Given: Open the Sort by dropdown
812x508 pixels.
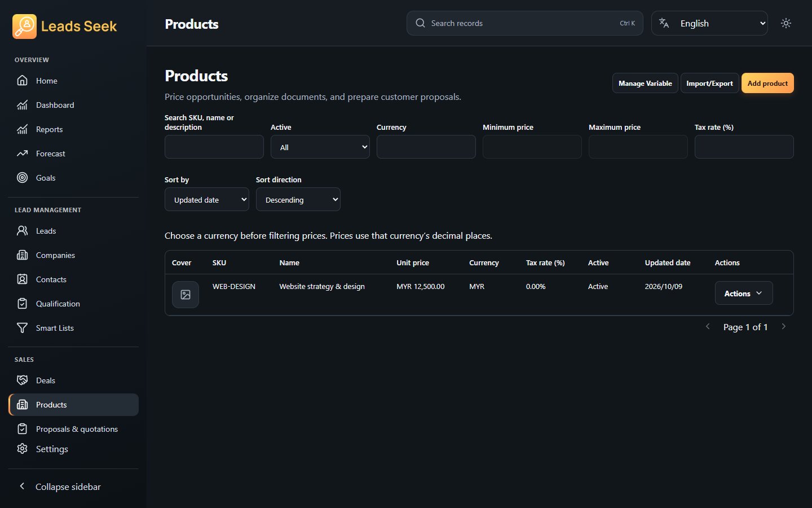Looking at the screenshot, I should tap(207, 200).
